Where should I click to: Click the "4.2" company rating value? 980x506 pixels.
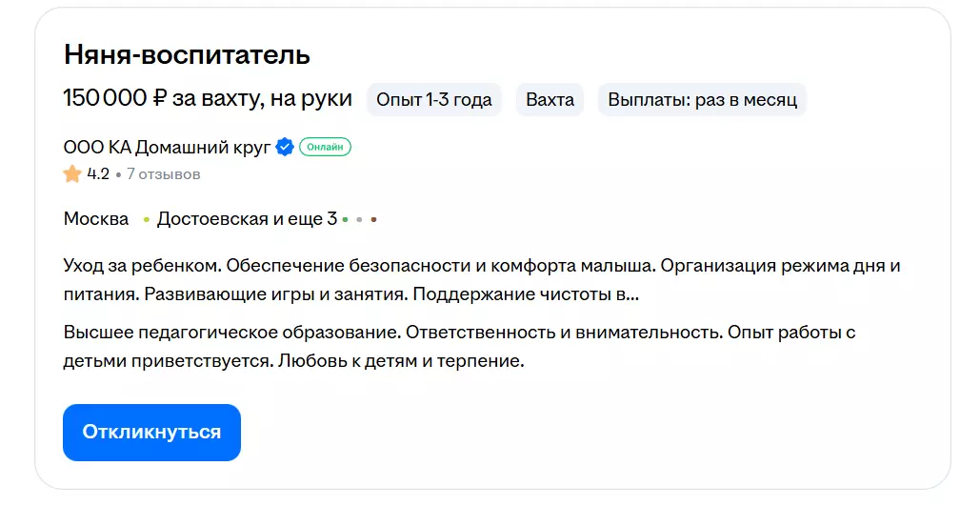click(x=98, y=174)
